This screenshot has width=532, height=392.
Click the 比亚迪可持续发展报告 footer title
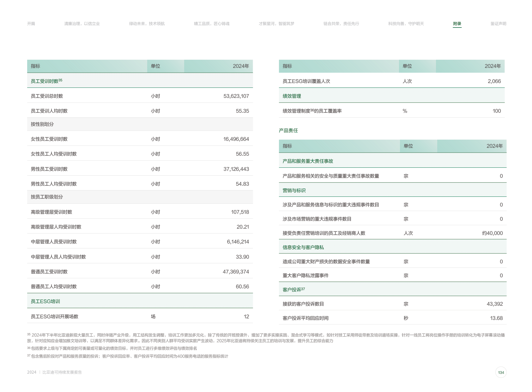click(62, 372)
